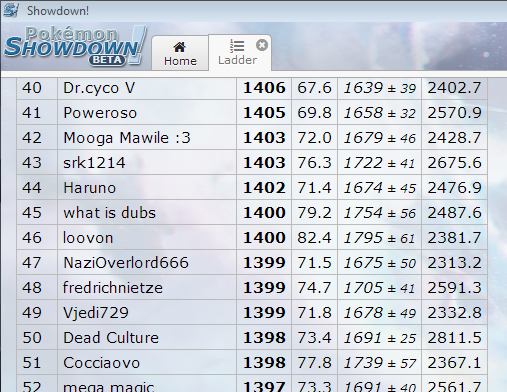This screenshot has height=392, width=507.
Task: Select player name Vjedi729
Action: point(96,313)
